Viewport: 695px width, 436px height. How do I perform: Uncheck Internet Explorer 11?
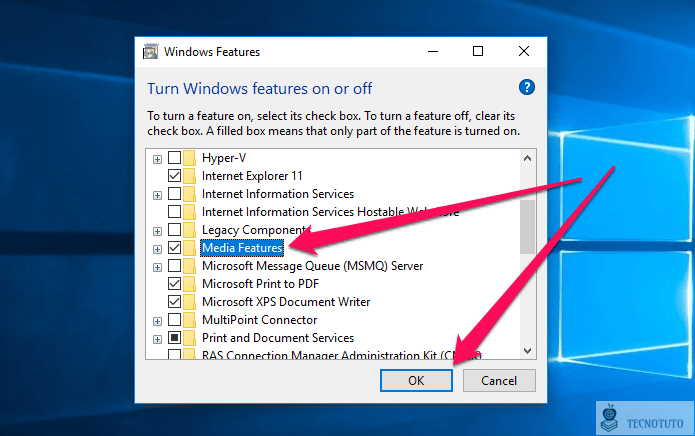pos(175,175)
